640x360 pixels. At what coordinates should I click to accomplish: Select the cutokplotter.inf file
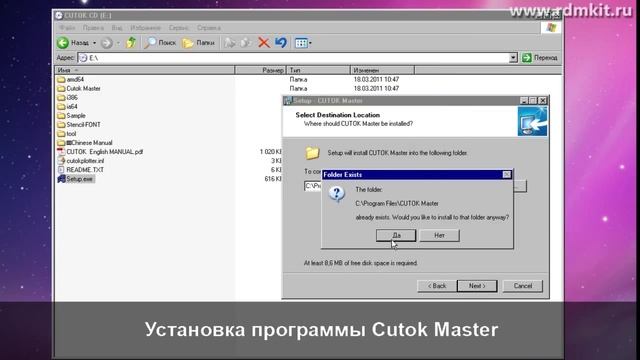(x=81, y=161)
